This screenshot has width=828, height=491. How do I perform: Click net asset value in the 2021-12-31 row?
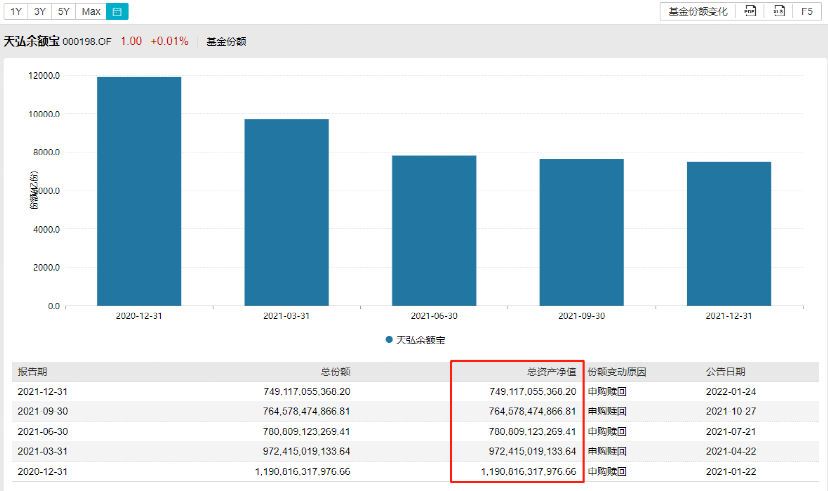532,392
